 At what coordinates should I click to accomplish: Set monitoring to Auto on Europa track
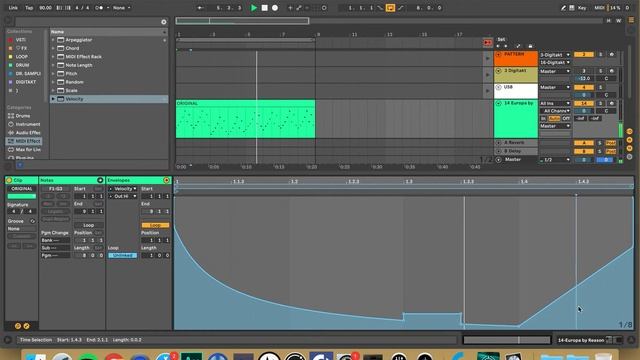tap(554, 118)
